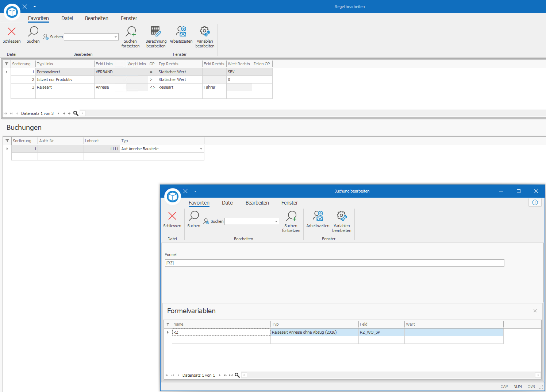Open quick access arrow in Buchung bearbeiten title

195,191
